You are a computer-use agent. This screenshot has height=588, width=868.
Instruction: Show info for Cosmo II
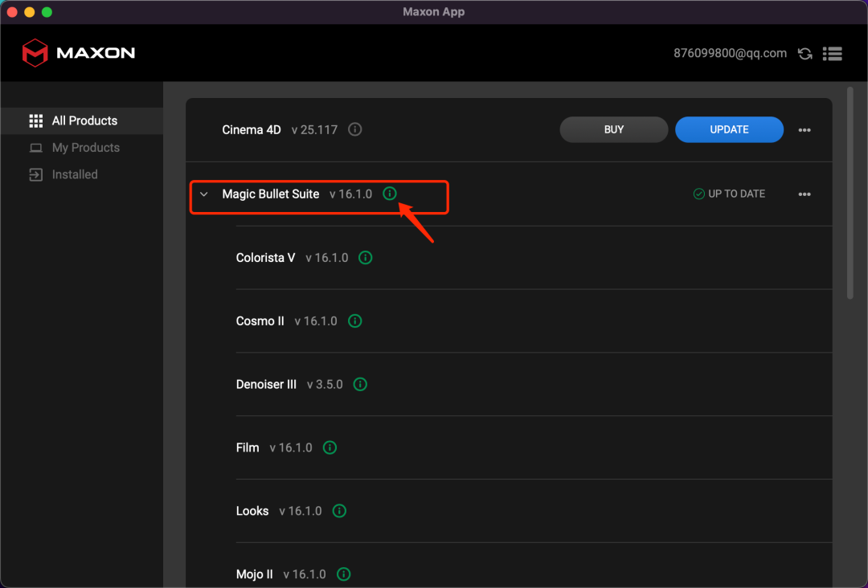coord(354,321)
